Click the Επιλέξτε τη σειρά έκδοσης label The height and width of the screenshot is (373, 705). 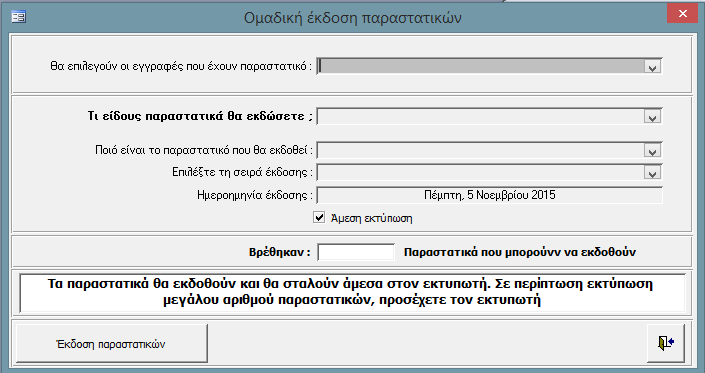(242, 172)
